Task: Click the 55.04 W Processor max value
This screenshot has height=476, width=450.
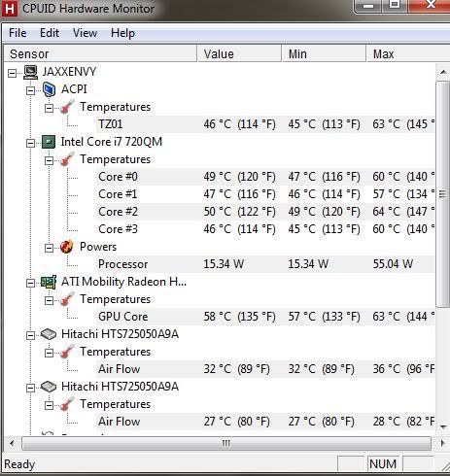Action: [x=393, y=264]
